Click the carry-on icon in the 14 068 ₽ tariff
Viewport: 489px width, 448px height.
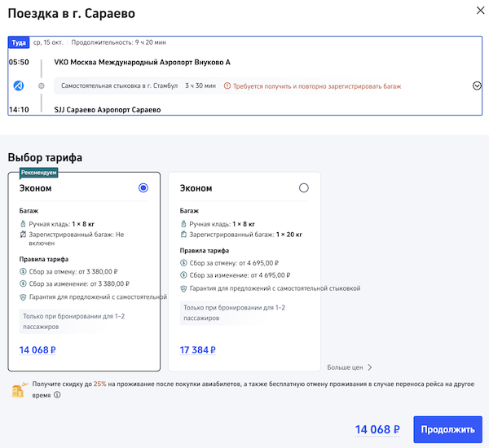point(23,223)
